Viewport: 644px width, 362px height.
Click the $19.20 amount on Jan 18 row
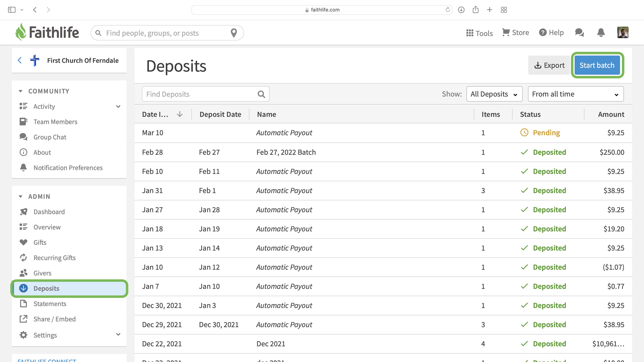(x=614, y=229)
